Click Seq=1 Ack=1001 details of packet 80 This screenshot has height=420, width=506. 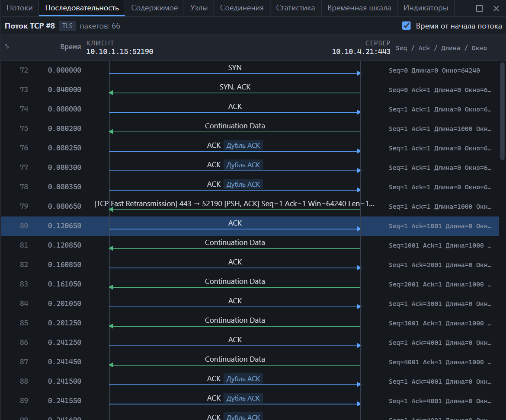click(x=440, y=226)
